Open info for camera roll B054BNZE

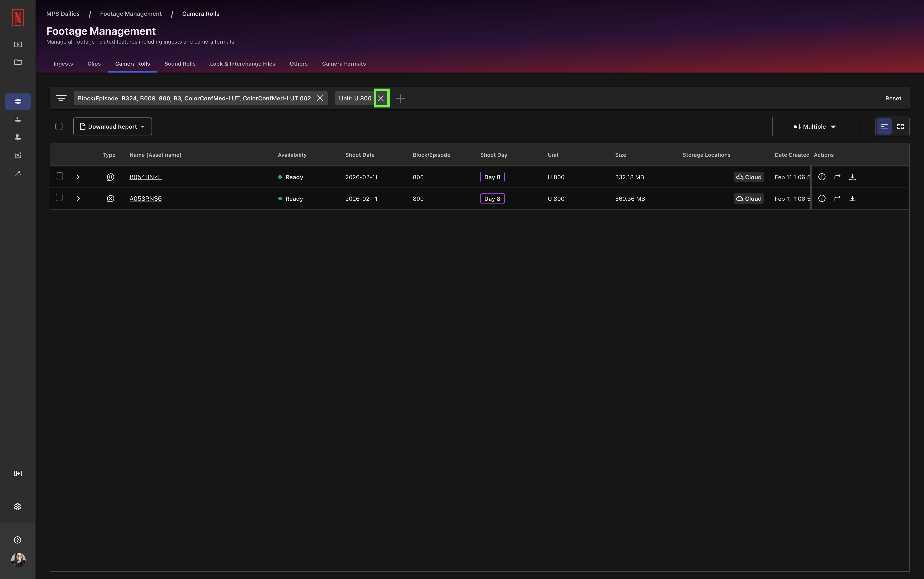(x=822, y=177)
